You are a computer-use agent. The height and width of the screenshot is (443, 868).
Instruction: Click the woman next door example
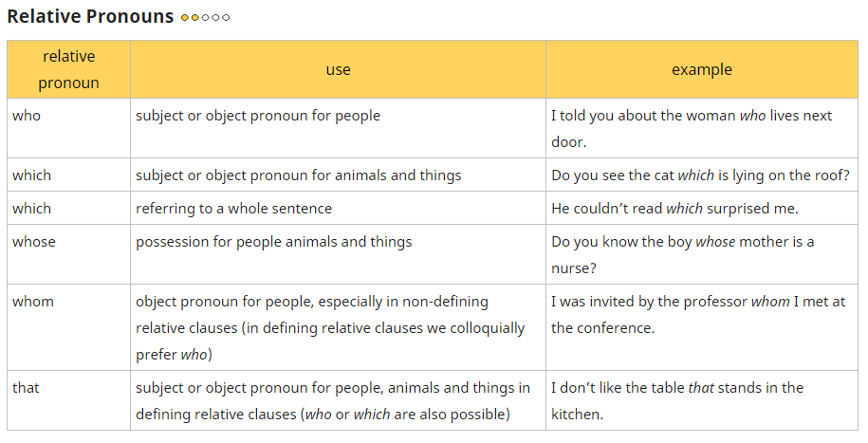(691, 128)
